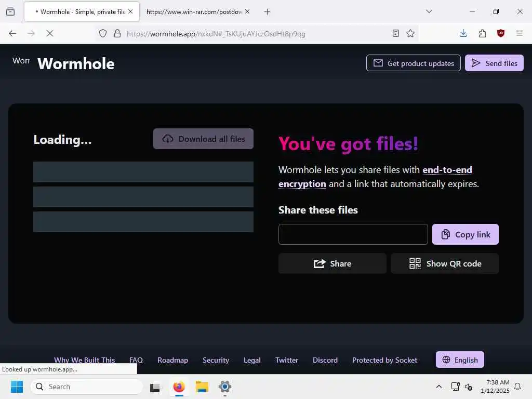
Task: Close the Wormhole tab
Action: 130,11
